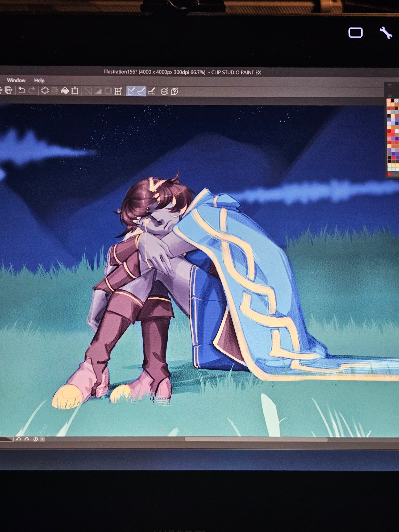This screenshot has height=532, width=399.
Task: Open the Support question mark icon
Action: pyautogui.click(x=174, y=92)
